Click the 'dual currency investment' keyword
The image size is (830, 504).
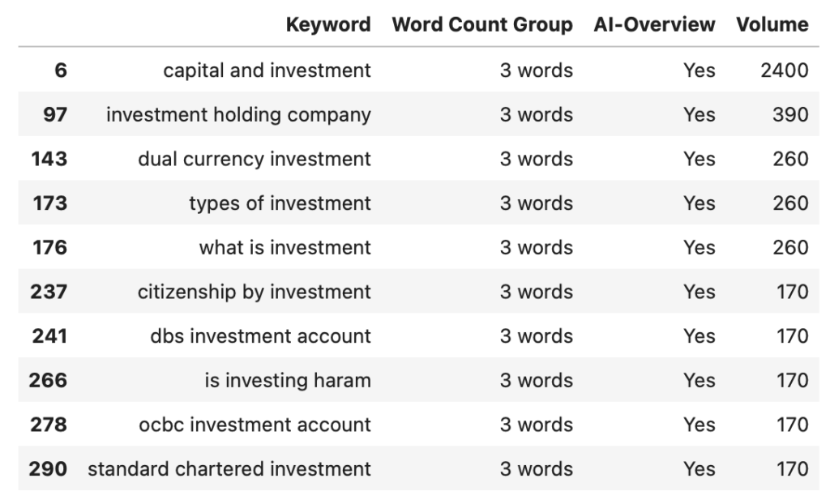[x=254, y=159]
